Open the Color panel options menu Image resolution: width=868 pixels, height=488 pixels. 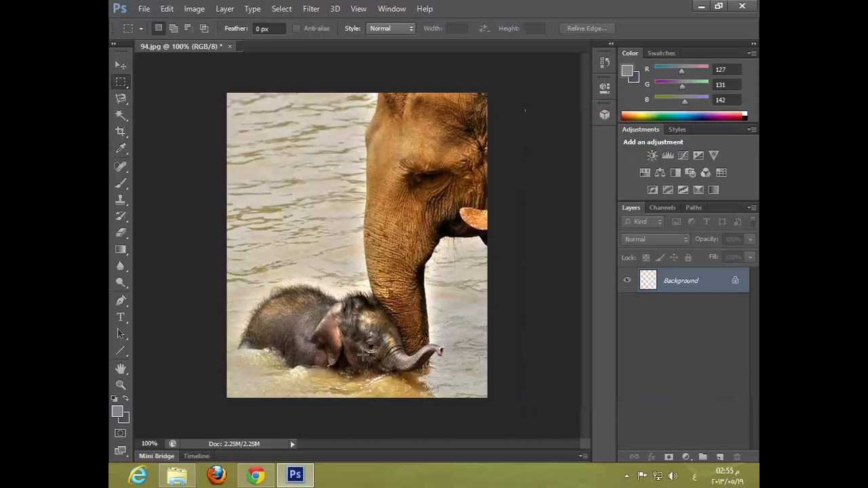click(x=751, y=53)
